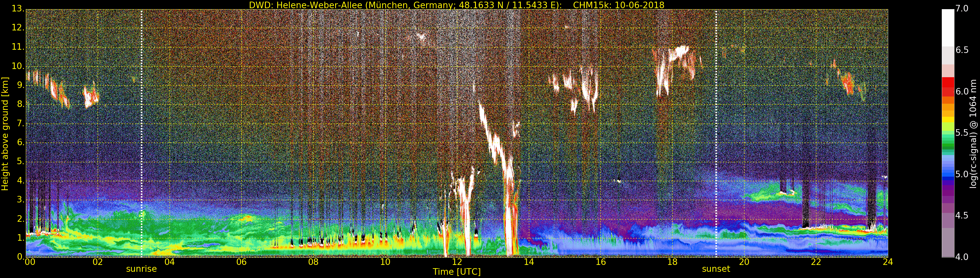Click the '6.0' colorbar label
980x278 pixels.
pyautogui.click(x=962, y=91)
